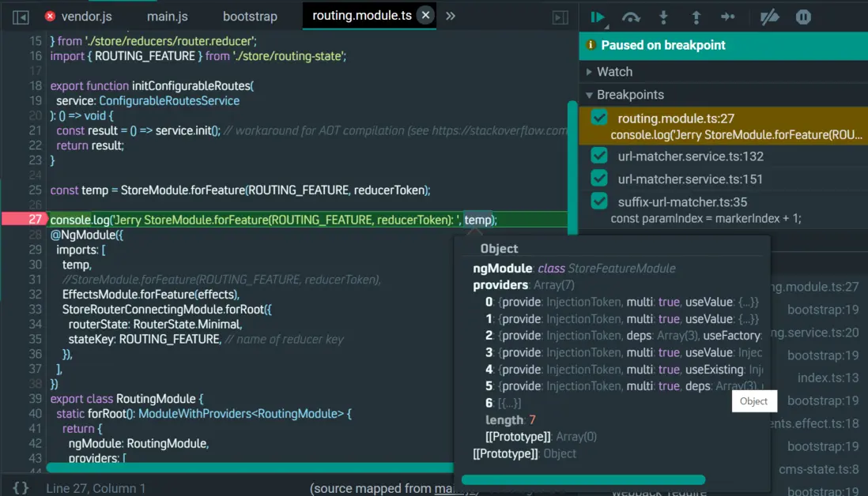Step into next function call

[x=663, y=17]
